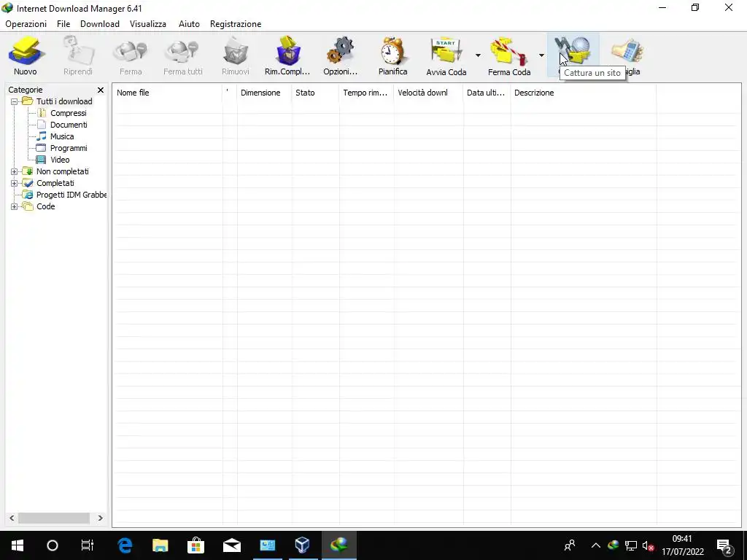The width and height of the screenshot is (747, 560).
Task: Open the Operazioni menu
Action: click(x=26, y=24)
